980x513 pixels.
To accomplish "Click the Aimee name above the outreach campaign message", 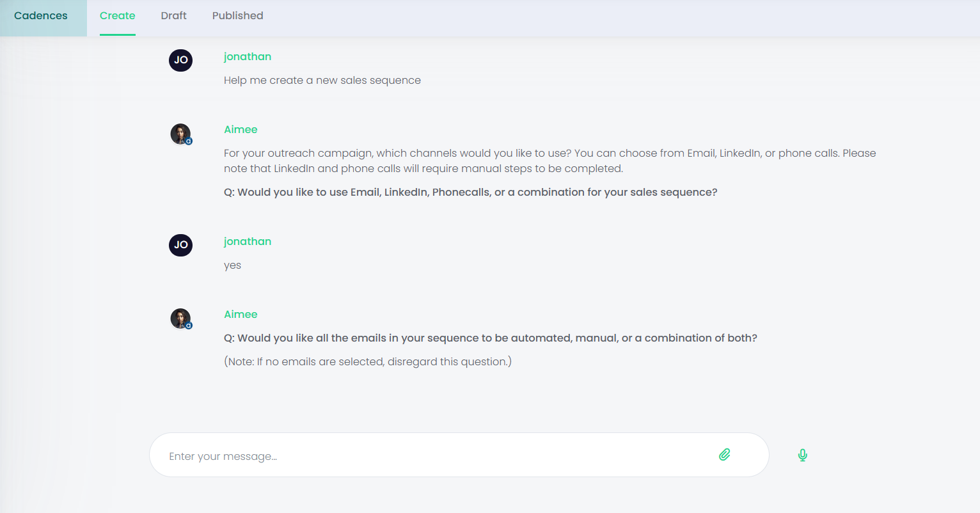I will [241, 130].
